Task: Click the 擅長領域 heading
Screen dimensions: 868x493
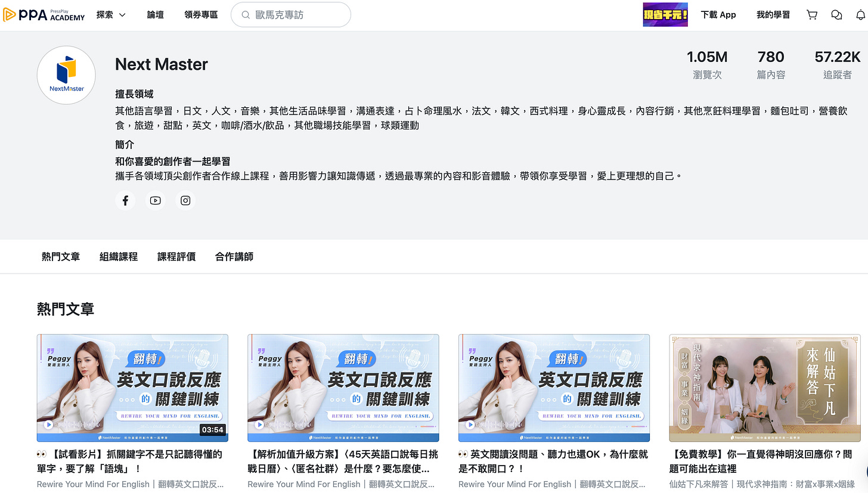Action: click(134, 94)
